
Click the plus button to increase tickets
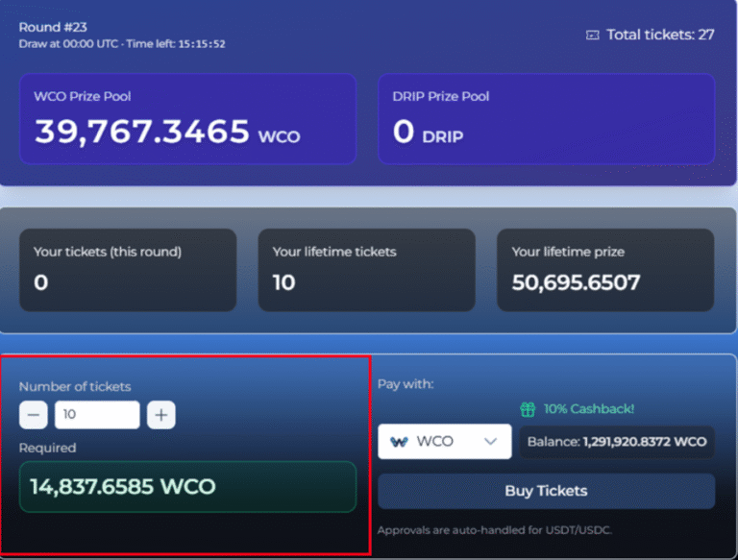click(x=160, y=415)
